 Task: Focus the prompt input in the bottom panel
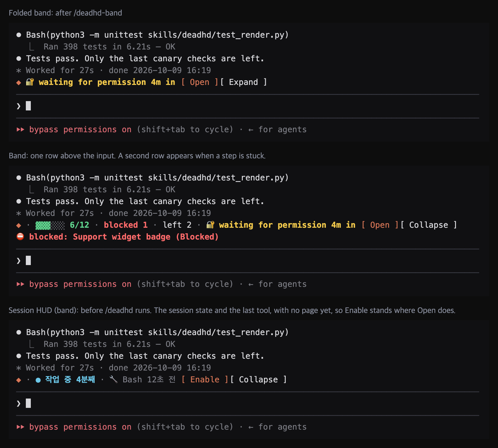(x=247, y=404)
